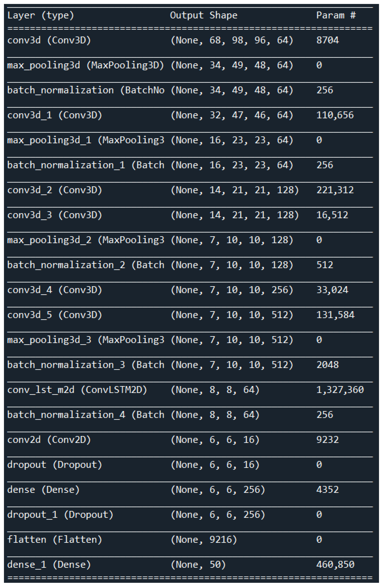Click the dropout_1 (Dropout) layer name
Screen dimensions: 384x588
click(60, 515)
